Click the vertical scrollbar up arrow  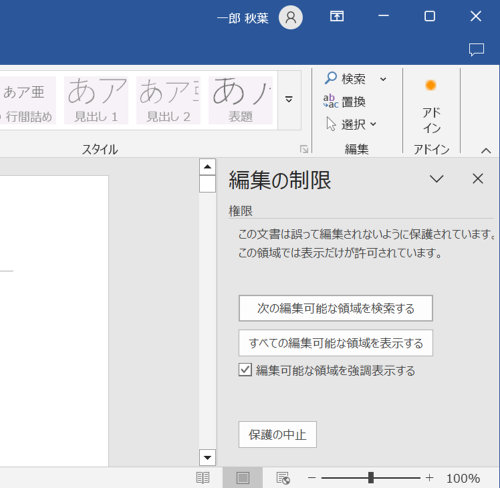click(x=207, y=167)
